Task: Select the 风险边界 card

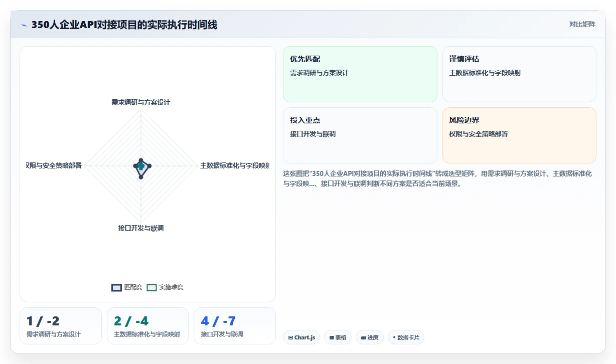Action: (x=519, y=135)
